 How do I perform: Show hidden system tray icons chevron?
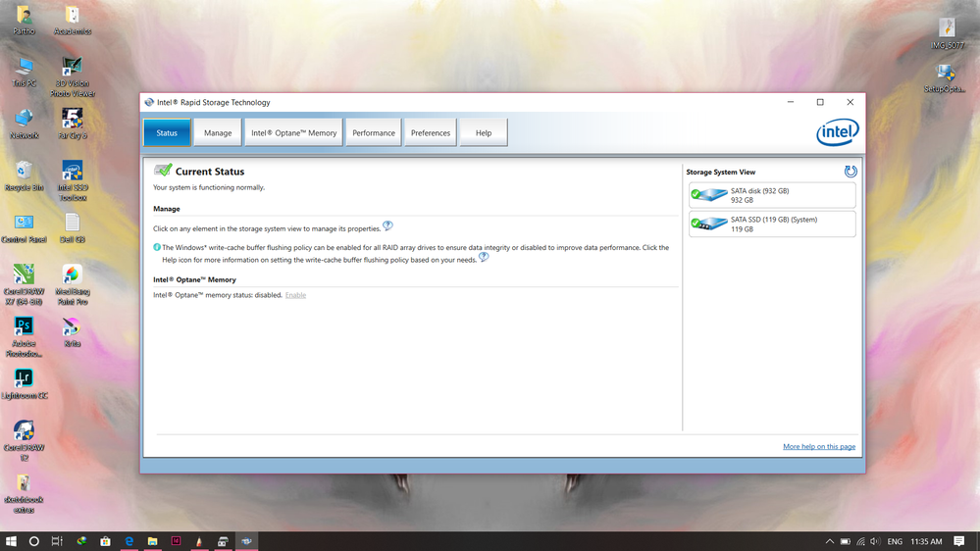coord(829,541)
